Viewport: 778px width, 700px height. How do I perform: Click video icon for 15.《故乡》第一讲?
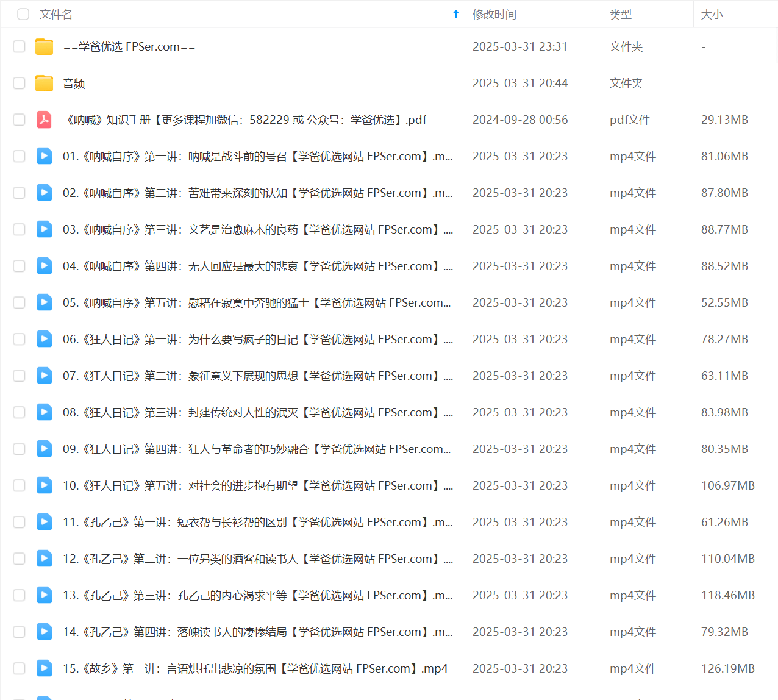pos(44,668)
